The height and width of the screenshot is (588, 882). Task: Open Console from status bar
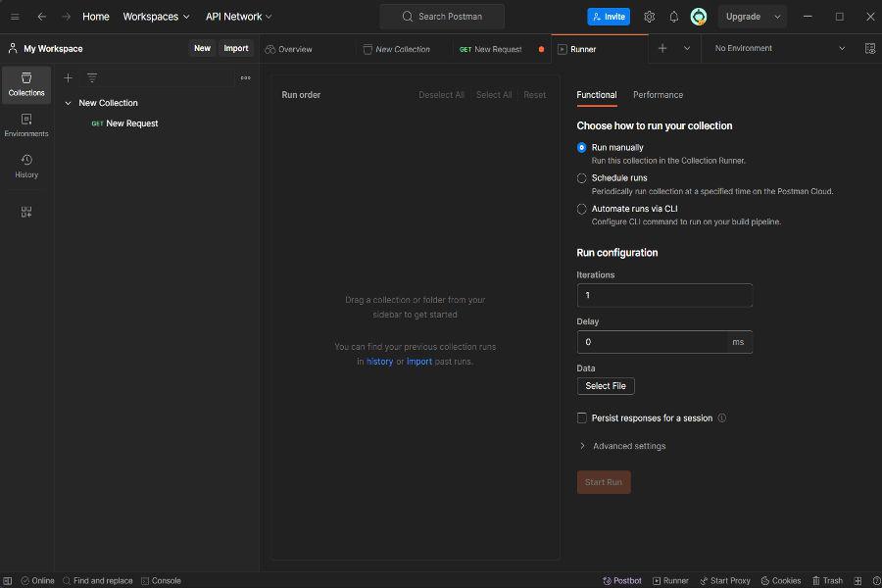(161, 581)
